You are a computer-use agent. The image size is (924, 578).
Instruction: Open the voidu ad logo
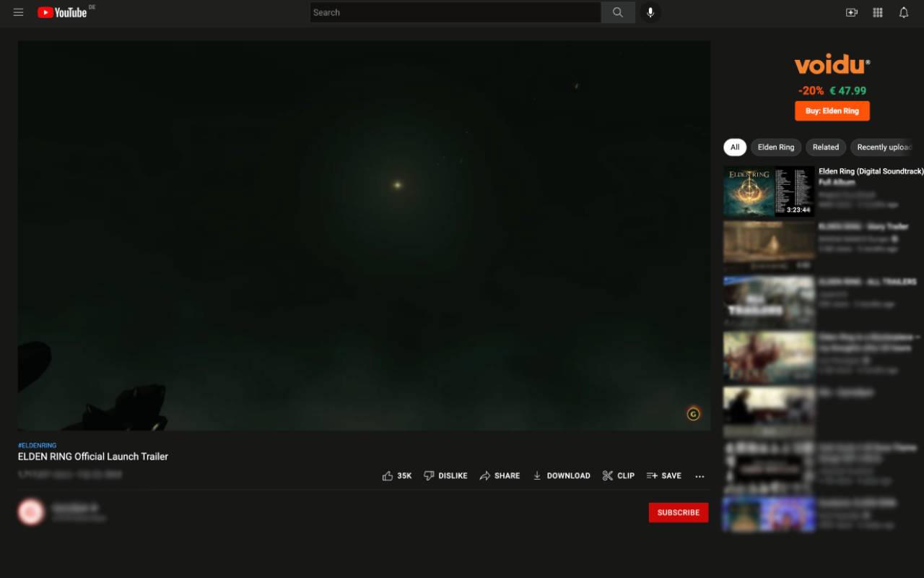point(832,65)
